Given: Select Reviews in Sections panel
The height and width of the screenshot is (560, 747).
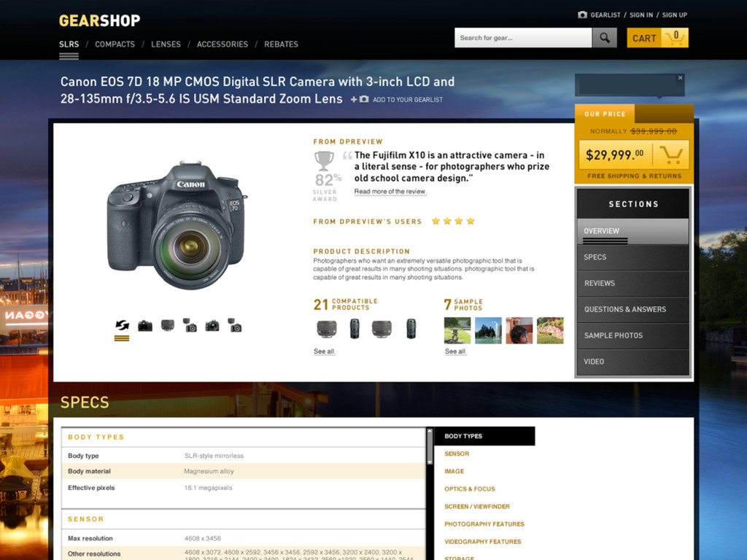Looking at the screenshot, I should (x=633, y=284).
